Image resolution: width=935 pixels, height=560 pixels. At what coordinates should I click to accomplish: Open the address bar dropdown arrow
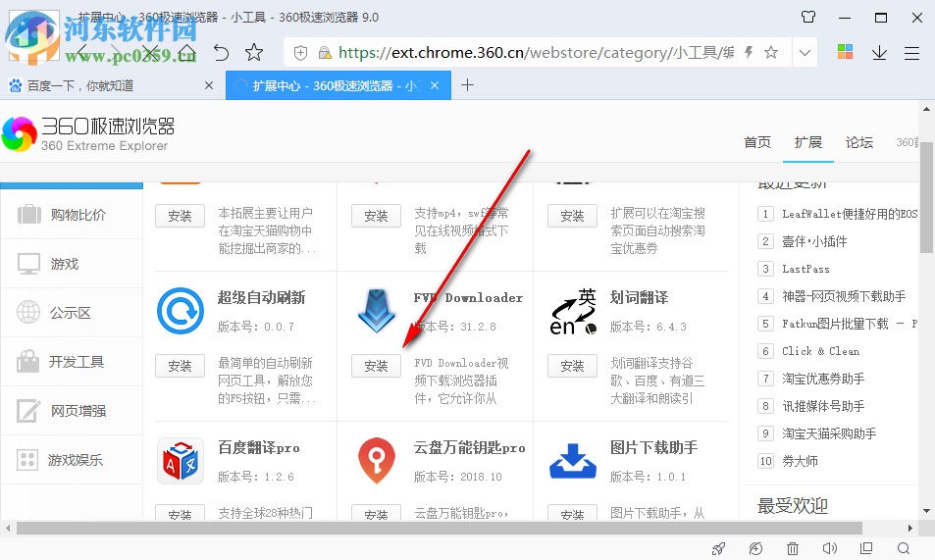(805, 53)
